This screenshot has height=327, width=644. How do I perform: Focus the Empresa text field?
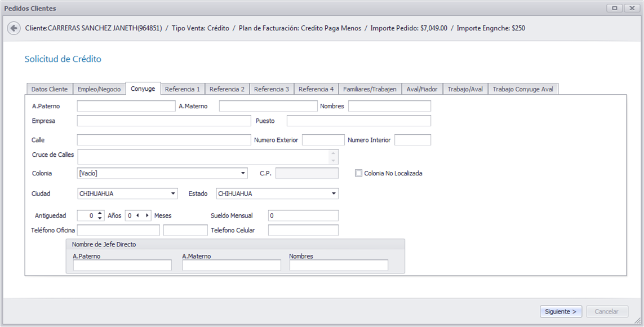click(x=164, y=121)
